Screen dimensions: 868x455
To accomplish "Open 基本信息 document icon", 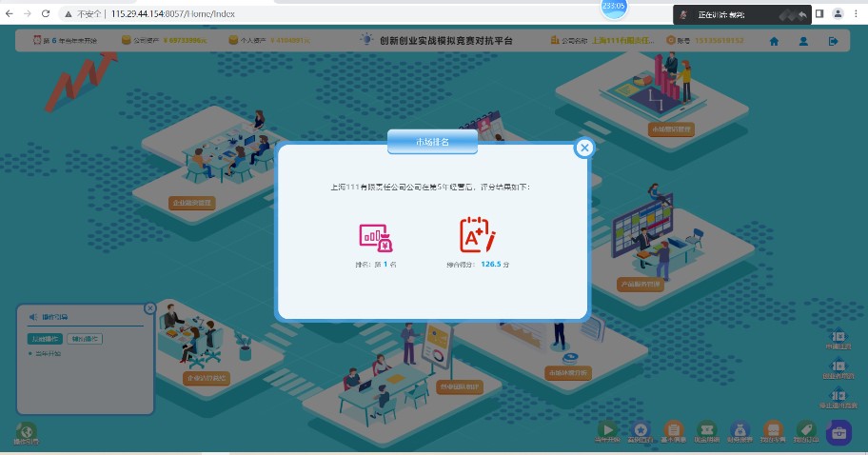I will (x=673, y=430).
